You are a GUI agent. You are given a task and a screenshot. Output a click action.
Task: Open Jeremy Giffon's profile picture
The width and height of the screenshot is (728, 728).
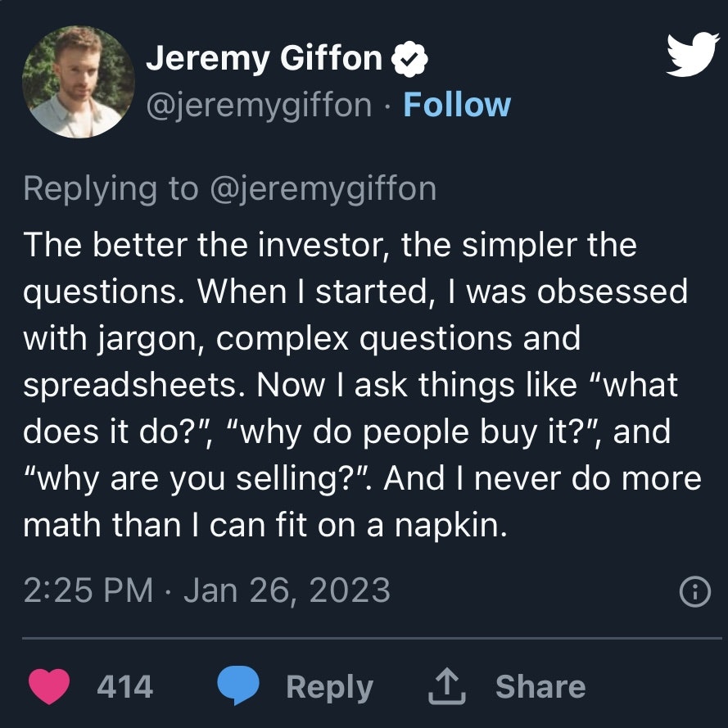click(x=79, y=82)
